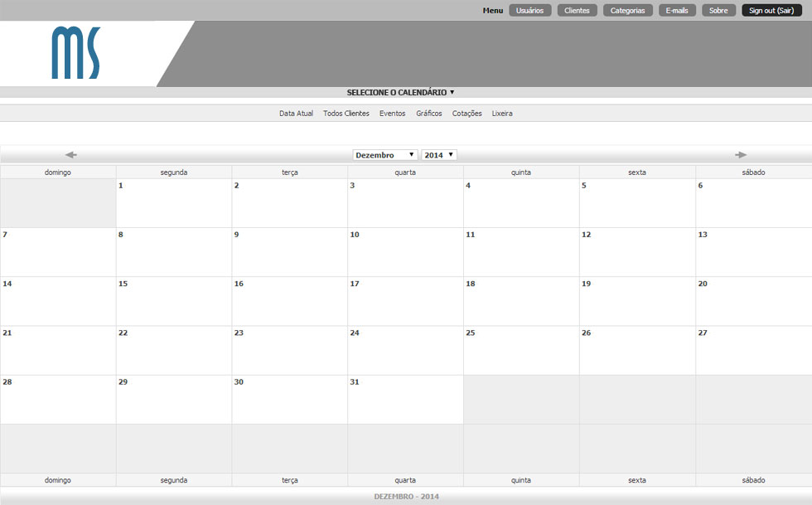812x505 pixels.
Task: Select day 29 in the calendar
Action: 174,400
